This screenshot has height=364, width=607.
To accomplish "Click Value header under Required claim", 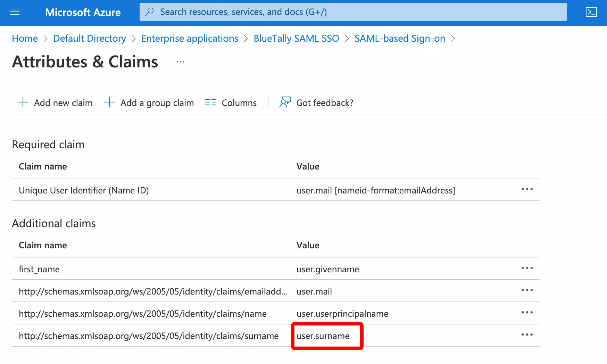I will (x=308, y=166).
